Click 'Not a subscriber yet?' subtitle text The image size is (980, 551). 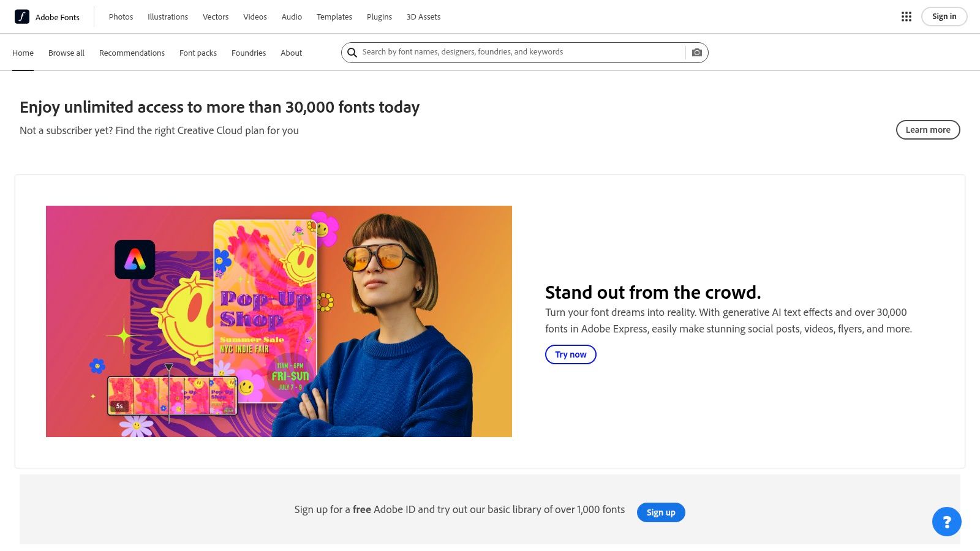pos(159,130)
